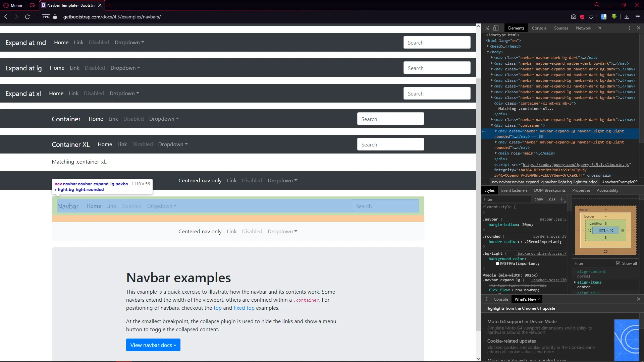644x362 pixels.
Task: Collapse the body element node
Action: click(x=488, y=52)
